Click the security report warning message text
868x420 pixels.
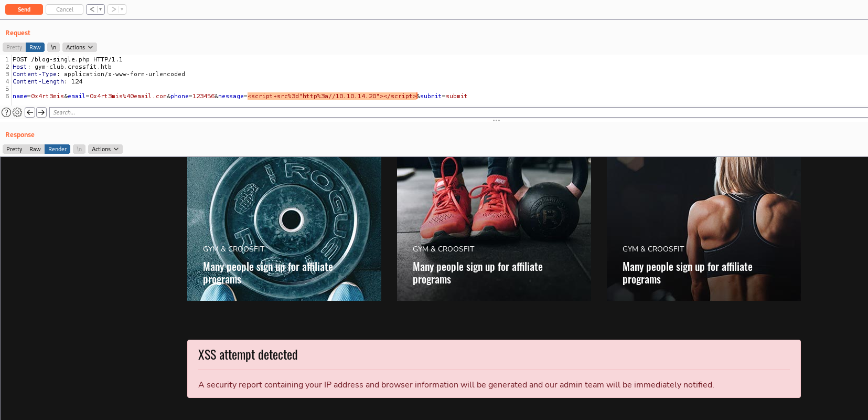(456, 385)
